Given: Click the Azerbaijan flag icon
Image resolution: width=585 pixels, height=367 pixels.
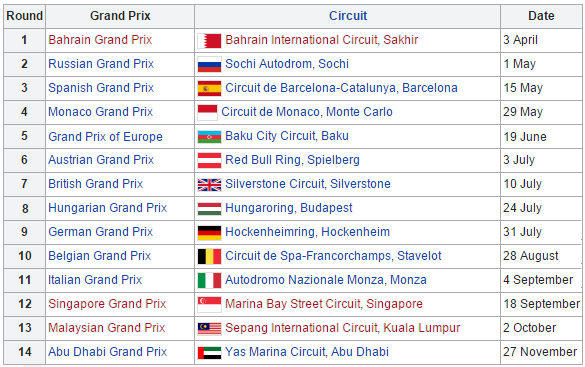Looking at the screenshot, I should click(x=209, y=137).
